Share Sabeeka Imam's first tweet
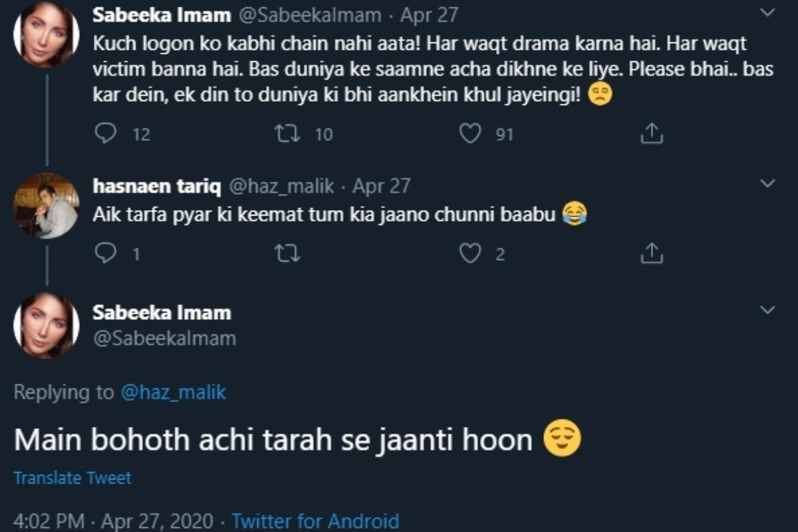Screen dimensions: 798x532 pyautogui.click(x=652, y=134)
